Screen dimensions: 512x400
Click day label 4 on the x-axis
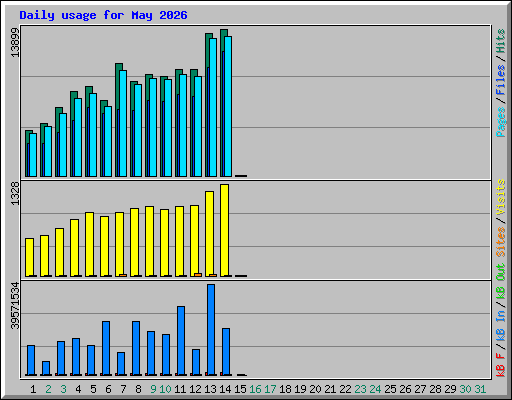pos(78,389)
